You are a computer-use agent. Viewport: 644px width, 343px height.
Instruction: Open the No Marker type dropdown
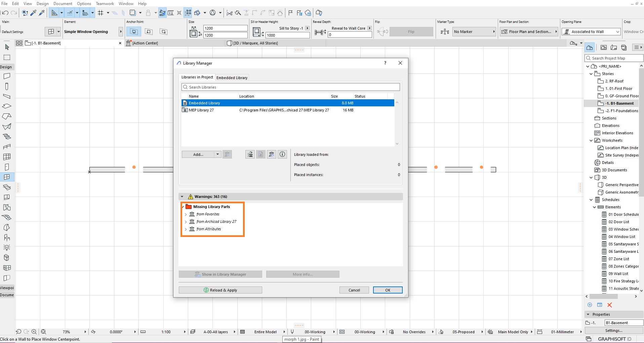pos(474,32)
